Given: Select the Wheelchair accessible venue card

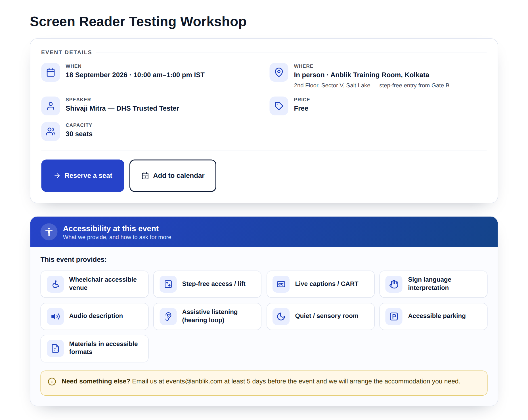Looking at the screenshot, I should tap(95, 284).
